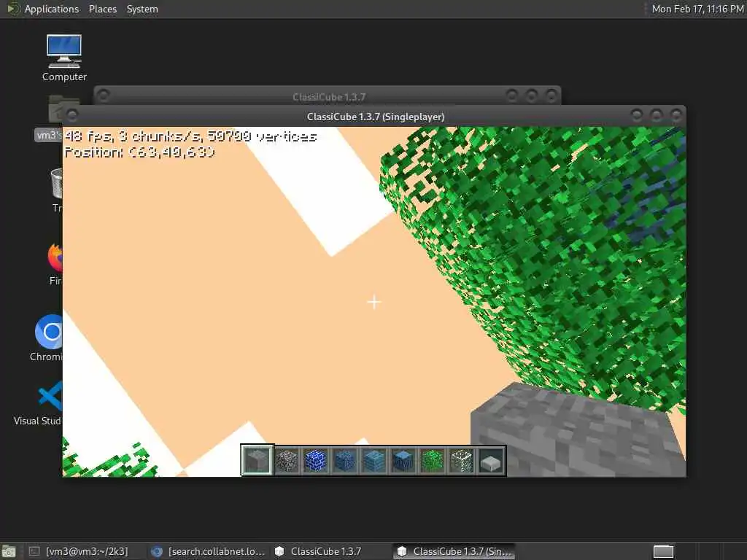
Task: Click the ClassiCube 1.3.7 (Singleplayer) title bar
Action: click(x=376, y=116)
